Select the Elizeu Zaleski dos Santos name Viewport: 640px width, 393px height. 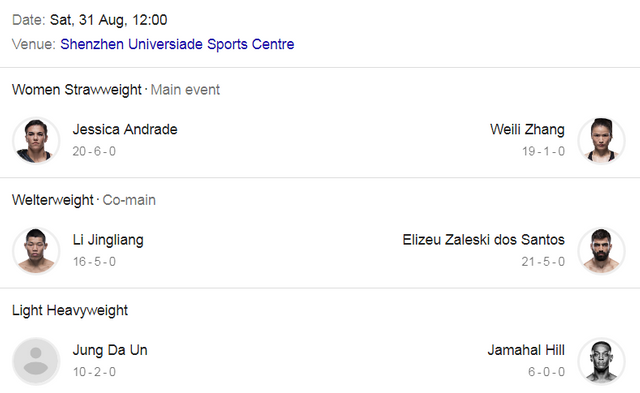click(x=484, y=240)
